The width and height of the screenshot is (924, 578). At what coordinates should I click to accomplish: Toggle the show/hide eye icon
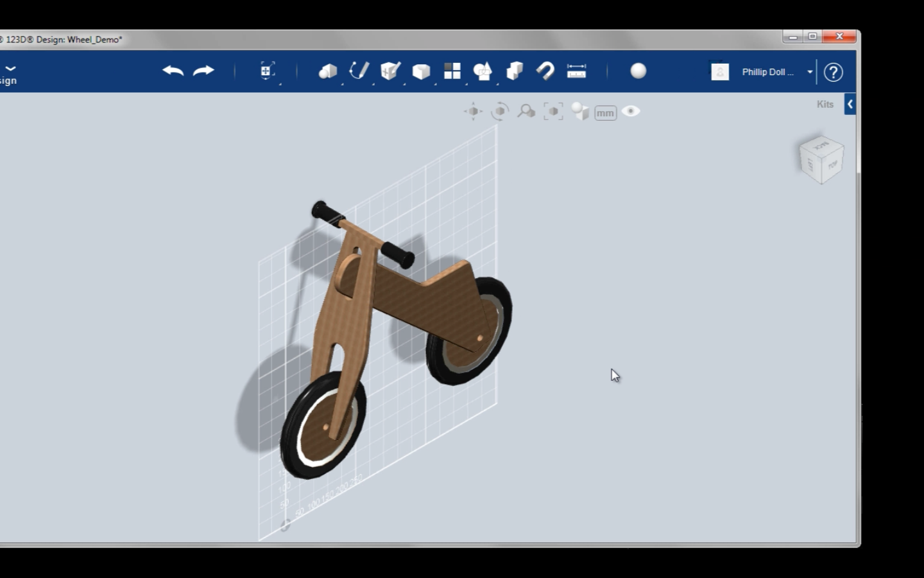pyautogui.click(x=631, y=111)
